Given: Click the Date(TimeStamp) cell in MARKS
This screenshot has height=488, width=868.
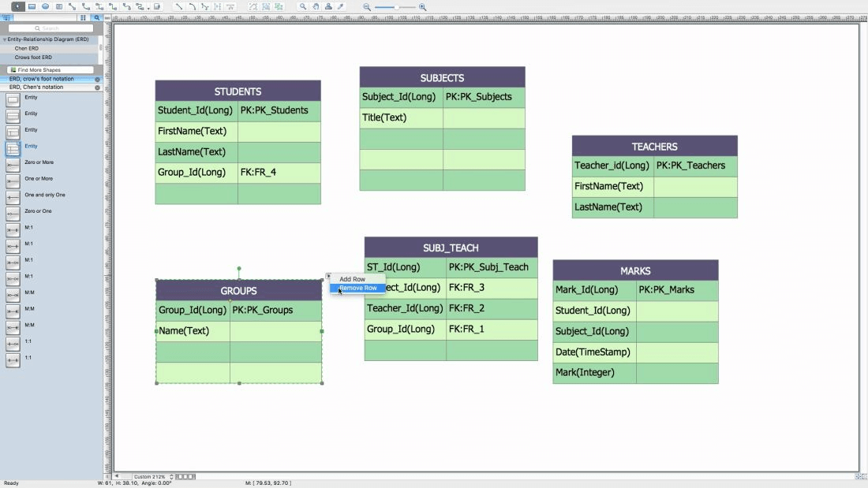Looking at the screenshot, I should click(x=594, y=352).
